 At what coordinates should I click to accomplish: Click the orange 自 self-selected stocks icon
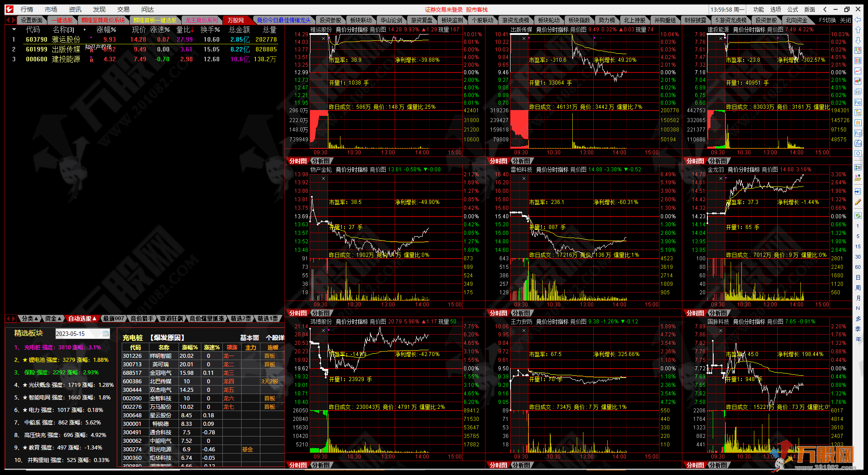(x=858, y=123)
